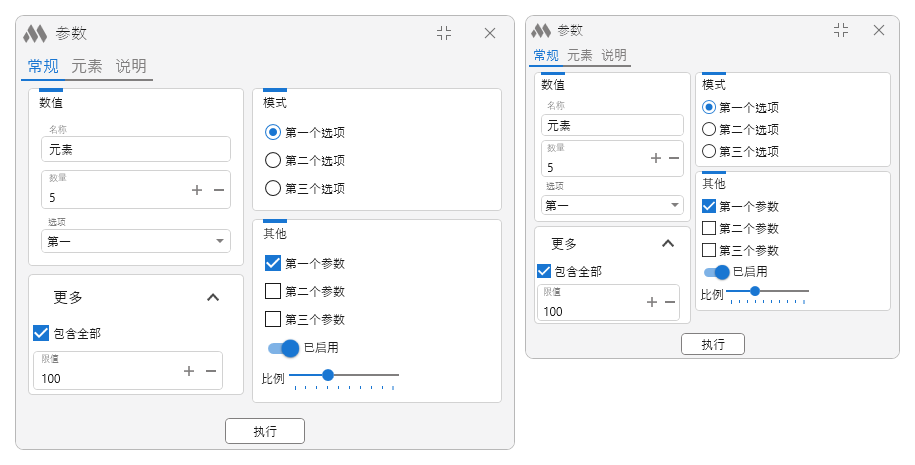Click the 执行 button in left dialog
This screenshot has width=915, height=465.
(265, 431)
